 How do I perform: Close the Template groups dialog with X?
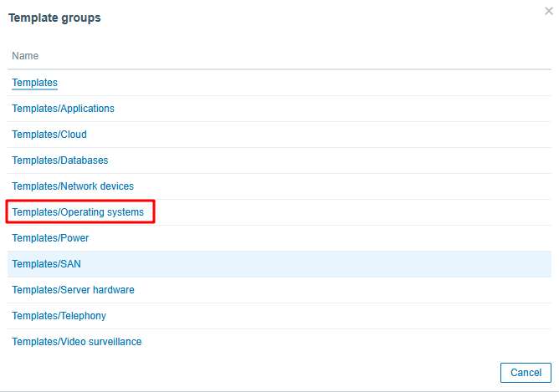547,10
